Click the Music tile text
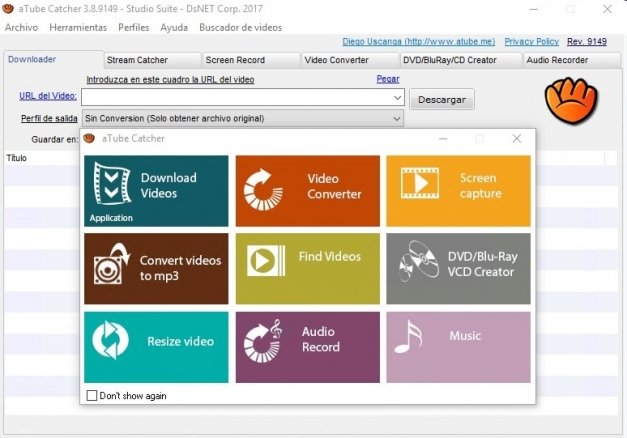627x438 pixels. tap(465, 336)
